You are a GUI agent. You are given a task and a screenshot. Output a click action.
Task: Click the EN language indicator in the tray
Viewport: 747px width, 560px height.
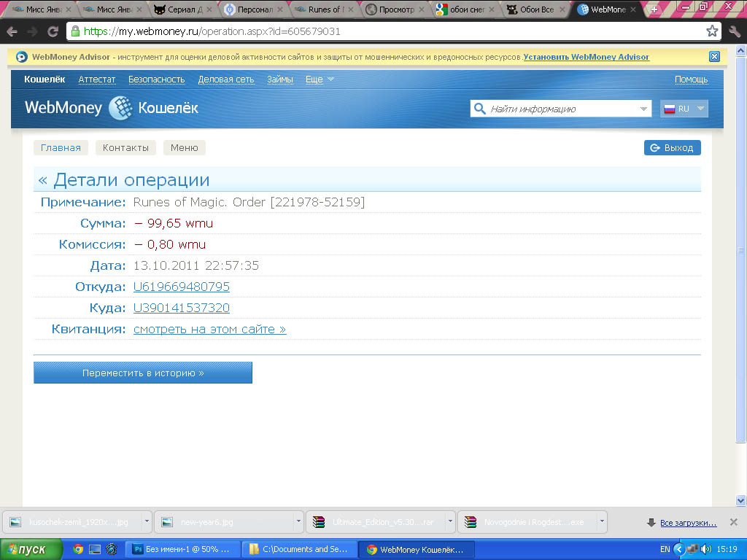click(665, 550)
